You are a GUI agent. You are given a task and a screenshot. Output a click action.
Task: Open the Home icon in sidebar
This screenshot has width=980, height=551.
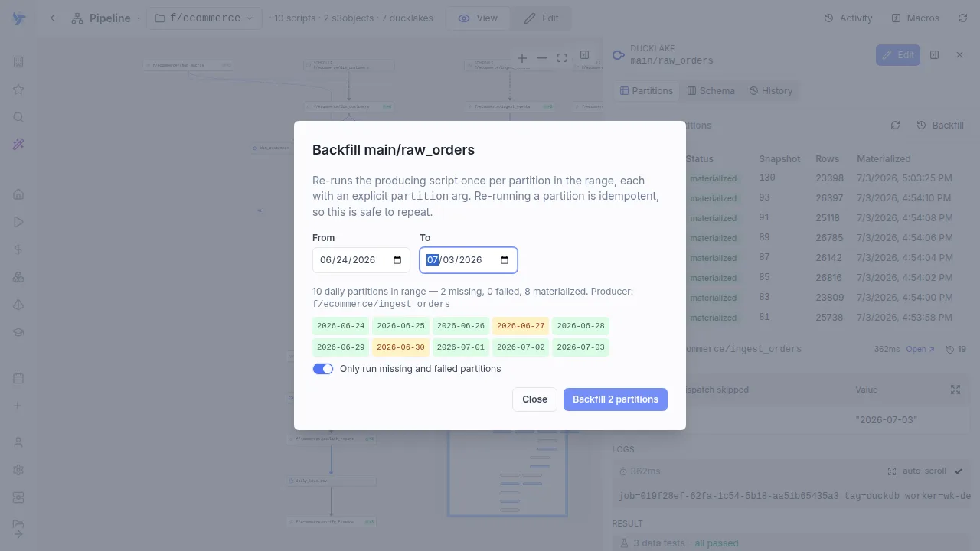(x=19, y=194)
